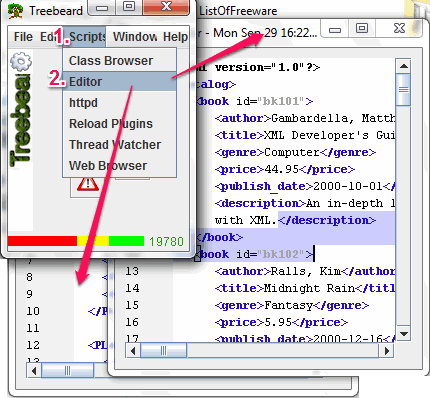The width and height of the screenshot is (430, 398).
Task: Click the gear settings icon
Action: [x=21, y=62]
